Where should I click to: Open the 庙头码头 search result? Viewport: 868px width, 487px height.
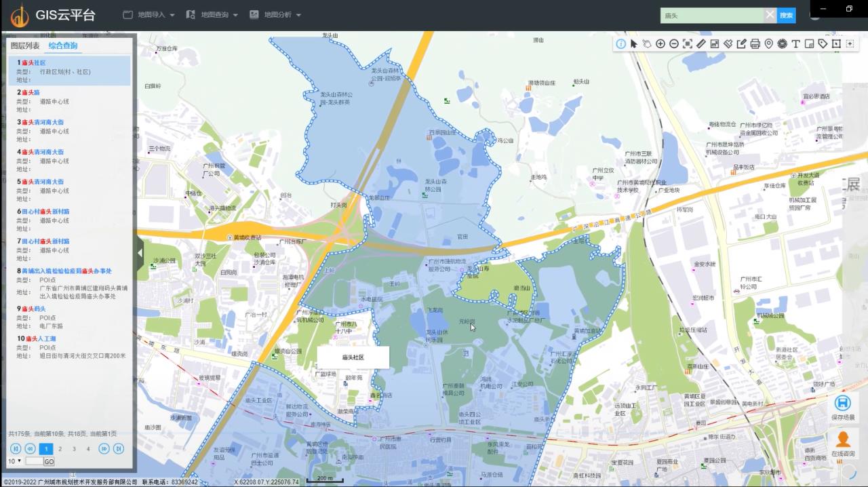(34, 309)
